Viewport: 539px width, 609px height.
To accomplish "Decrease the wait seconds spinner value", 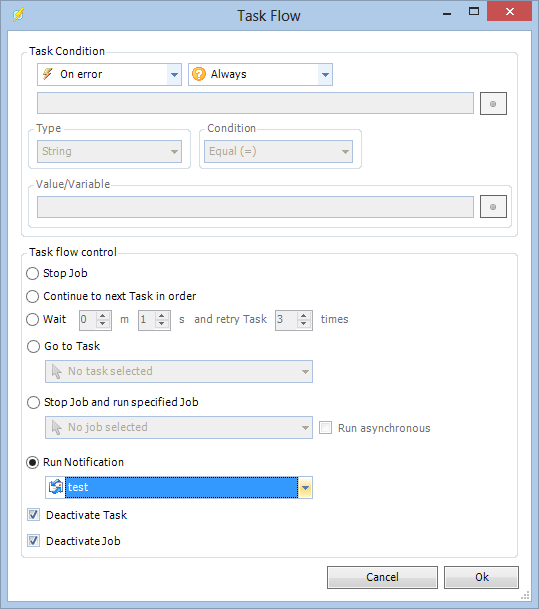I will click(x=162, y=324).
